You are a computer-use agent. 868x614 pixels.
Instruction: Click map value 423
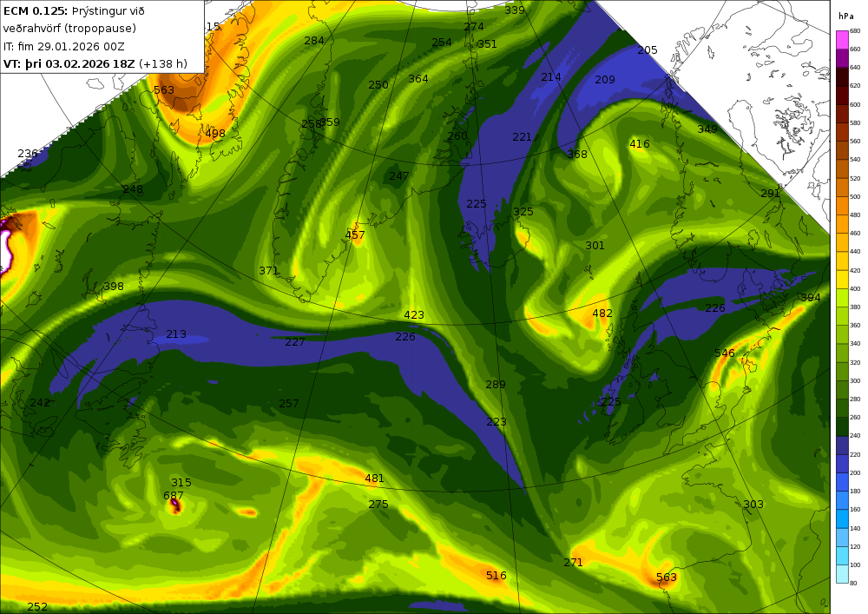414,315
